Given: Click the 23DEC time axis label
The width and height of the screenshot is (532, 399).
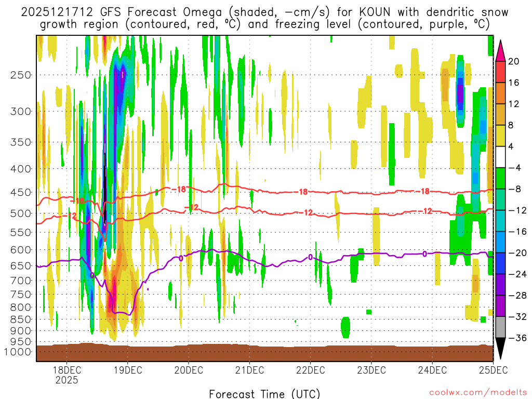Looking at the screenshot, I should (371, 370).
